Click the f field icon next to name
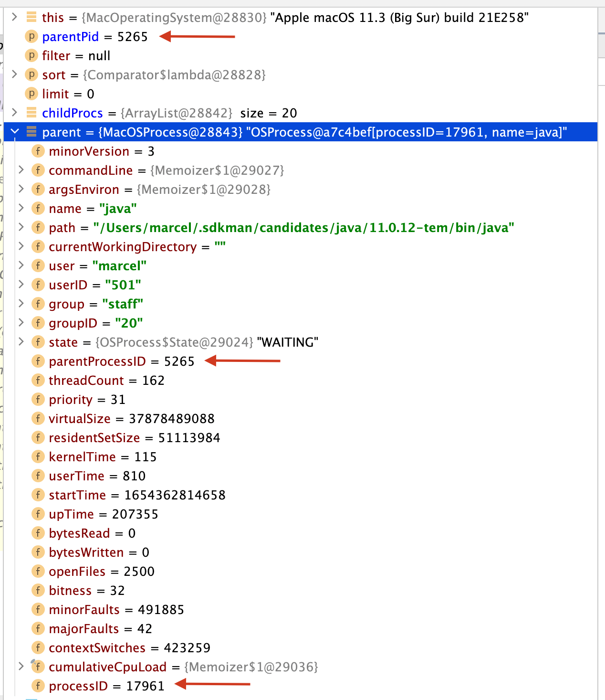This screenshot has width=605, height=700. [38, 208]
